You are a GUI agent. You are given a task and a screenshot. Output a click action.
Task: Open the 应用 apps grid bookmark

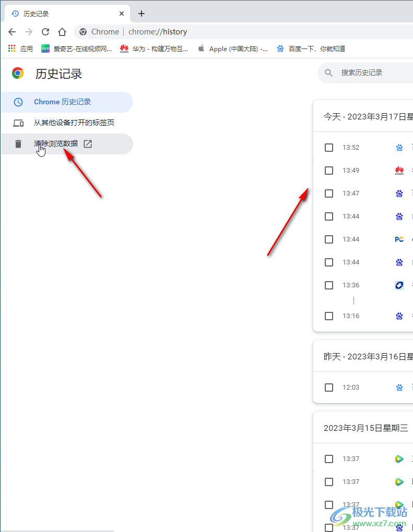pos(20,49)
